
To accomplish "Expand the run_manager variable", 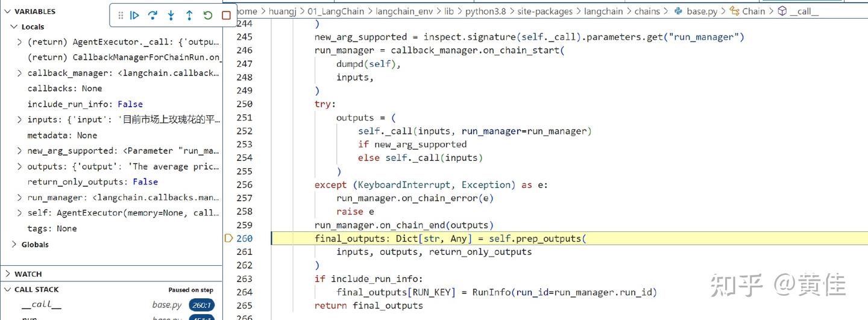I will click(x=20, y=198).
